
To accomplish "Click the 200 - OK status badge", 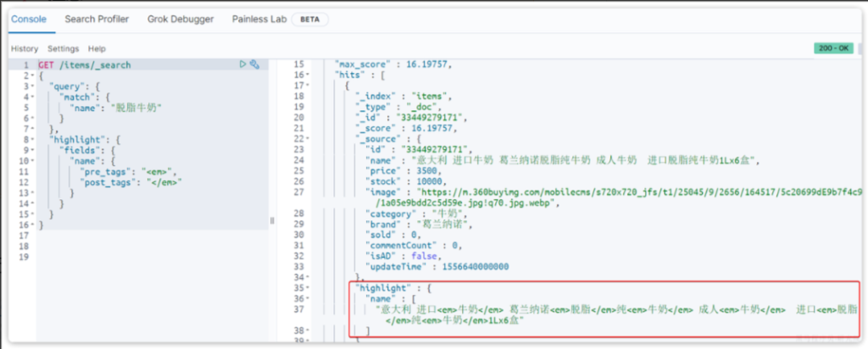I will pos(831,49).
